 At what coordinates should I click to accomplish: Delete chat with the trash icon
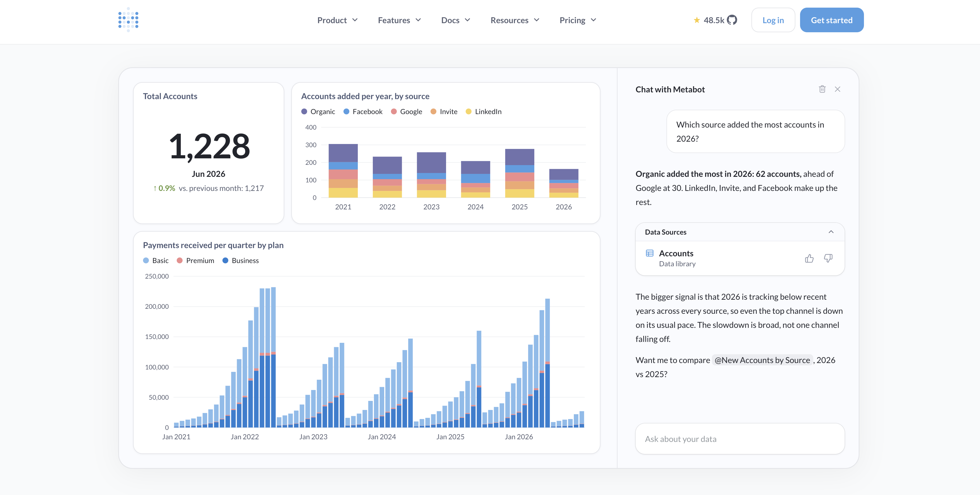pos(822,89)
